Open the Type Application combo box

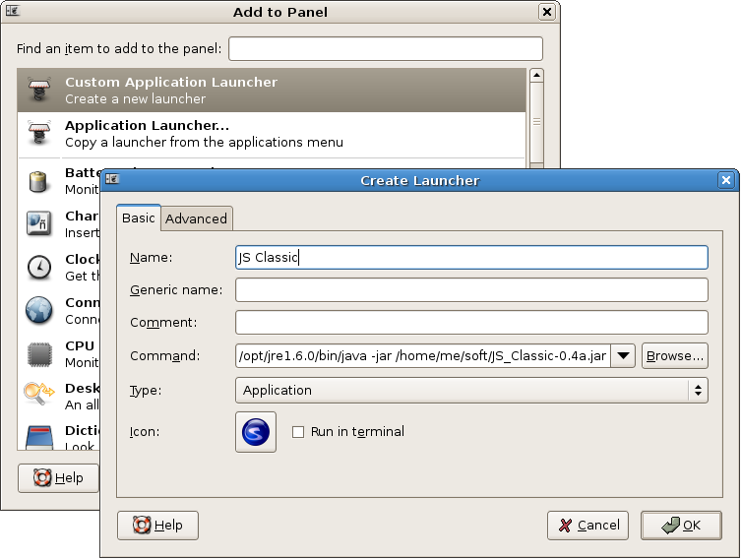[x=471, y=390]
